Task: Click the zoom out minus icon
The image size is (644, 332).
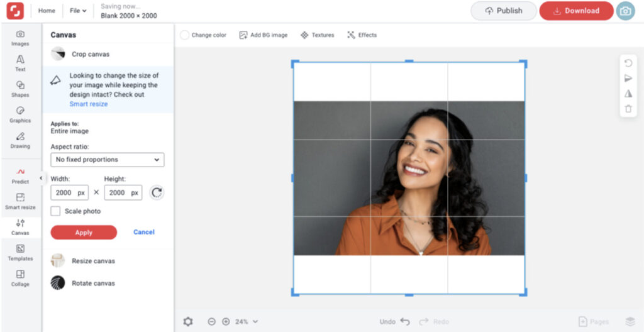Action: tap(211, 321)
